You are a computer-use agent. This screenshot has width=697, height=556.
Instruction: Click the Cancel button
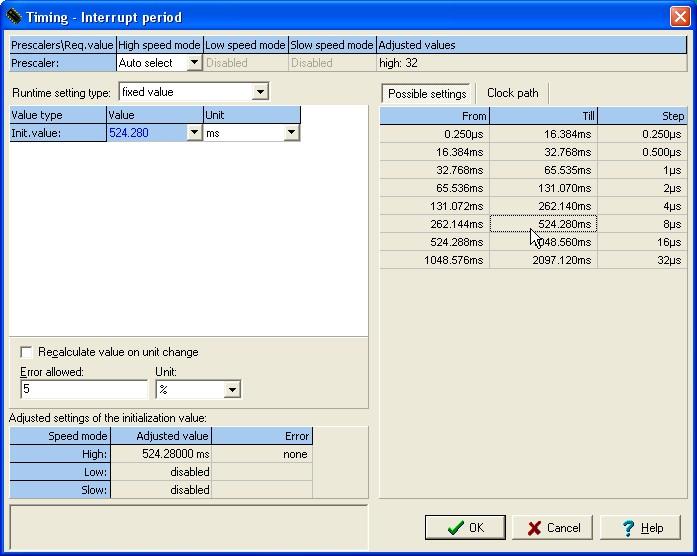tap(553, 528)
